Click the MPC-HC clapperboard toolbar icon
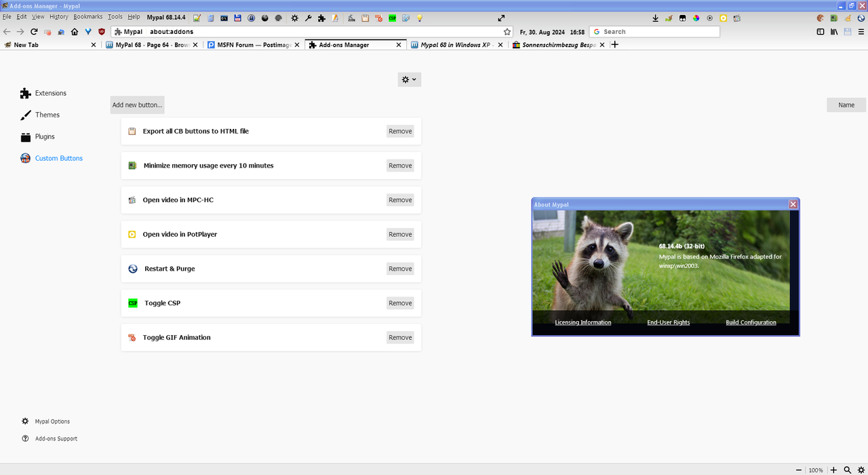 point(736,18)
